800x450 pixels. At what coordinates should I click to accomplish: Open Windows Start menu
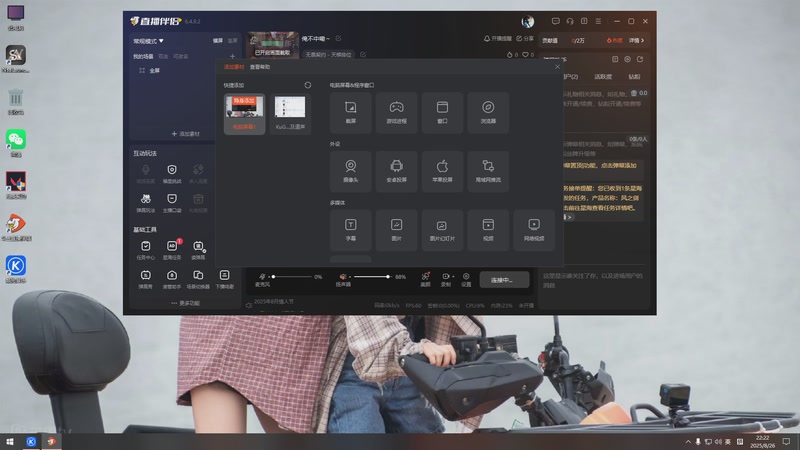tap(10, 442)
